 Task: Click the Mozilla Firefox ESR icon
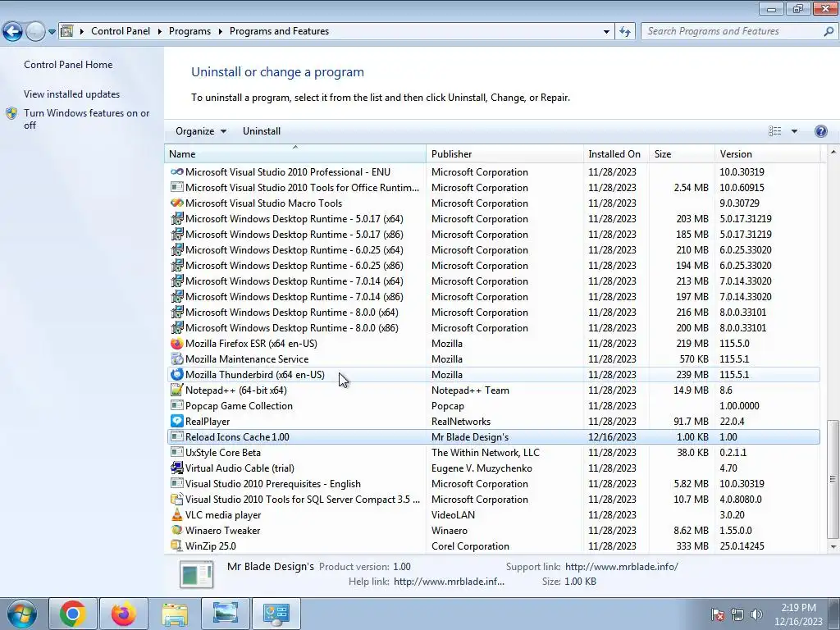click(x=177, y=344)
